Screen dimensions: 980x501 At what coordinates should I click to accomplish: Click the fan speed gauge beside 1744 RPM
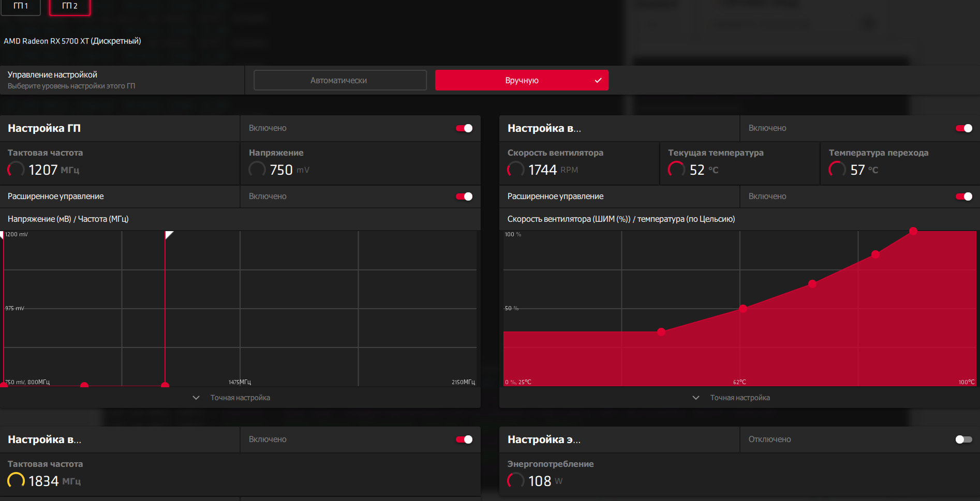coord(516,170)
